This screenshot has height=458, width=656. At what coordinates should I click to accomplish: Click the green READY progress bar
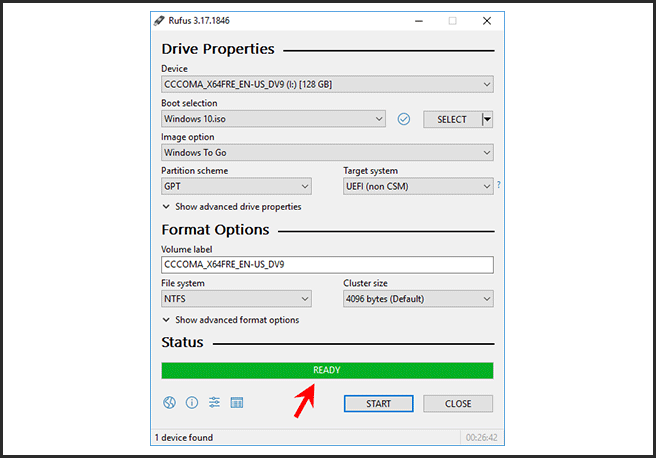327,371
